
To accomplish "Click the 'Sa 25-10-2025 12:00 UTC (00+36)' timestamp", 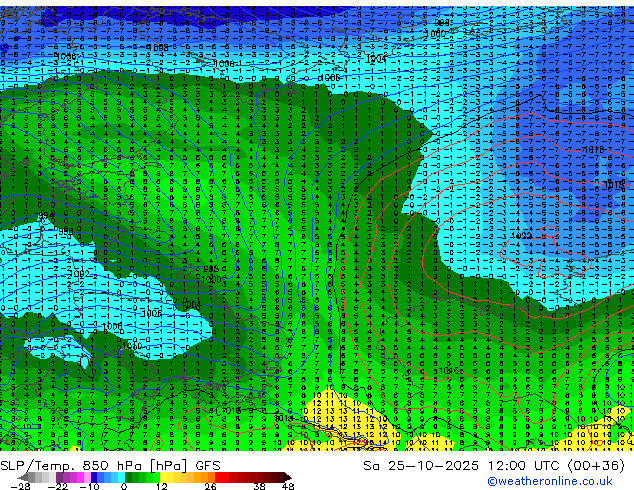I will click(x=494, y=466).
